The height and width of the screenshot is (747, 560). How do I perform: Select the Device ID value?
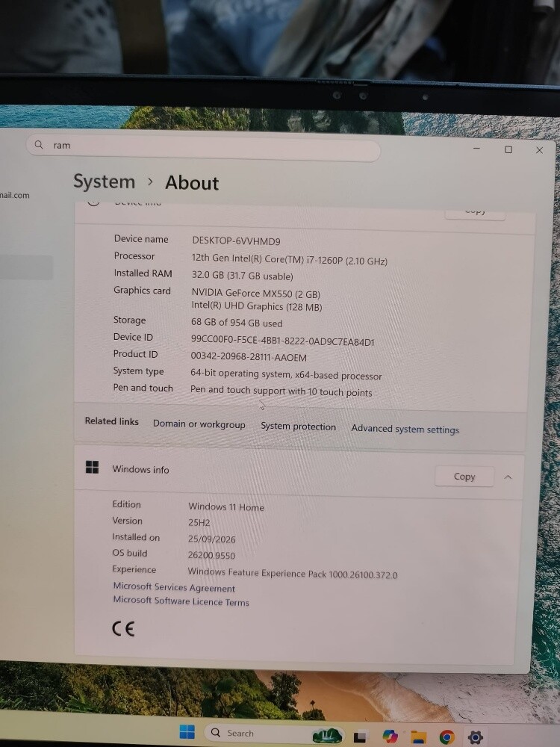[283, 341]
